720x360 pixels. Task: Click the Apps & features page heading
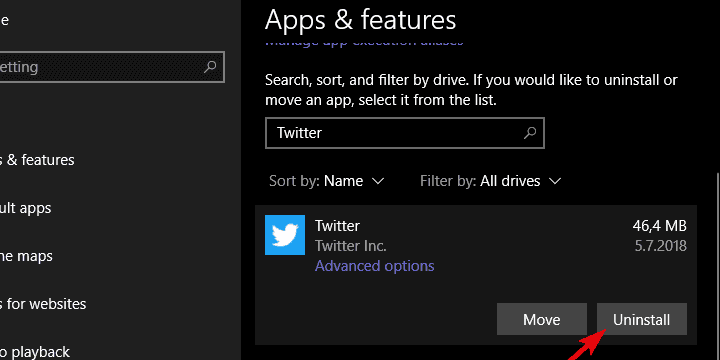click(x=360, y=20)
